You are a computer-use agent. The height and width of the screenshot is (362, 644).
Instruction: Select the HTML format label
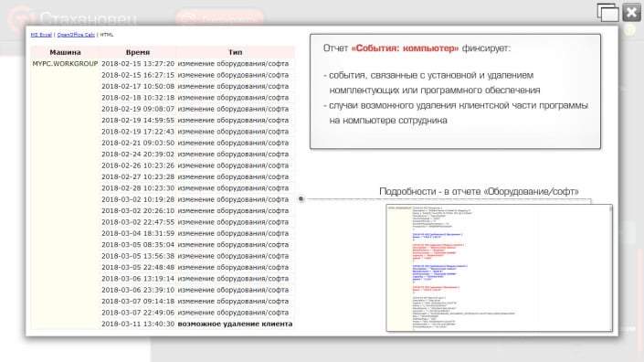[107, 35]
